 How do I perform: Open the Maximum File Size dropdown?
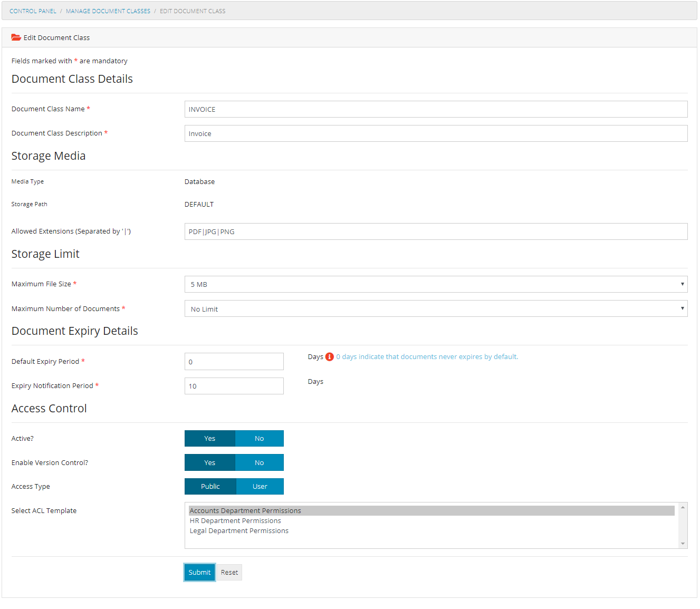pos(436,284)
